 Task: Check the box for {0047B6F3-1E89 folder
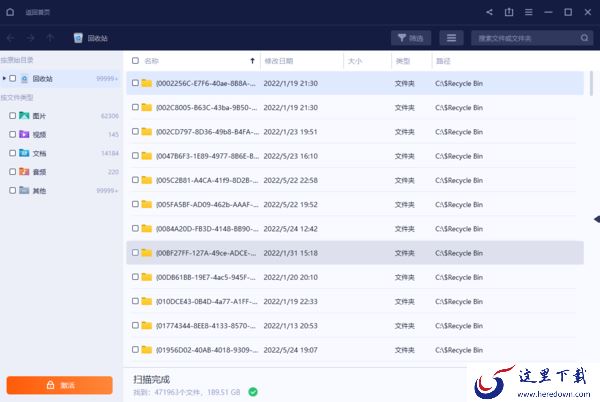pos(135,156)
